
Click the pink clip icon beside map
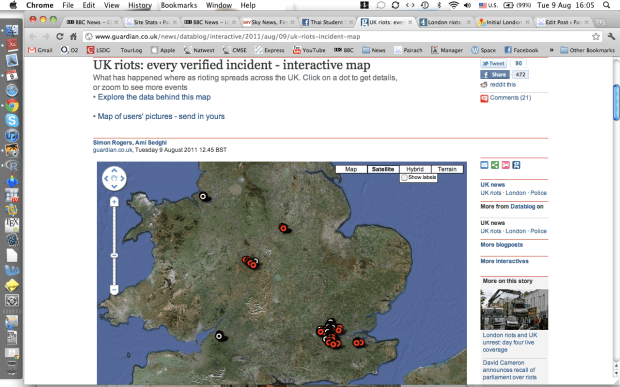506,165
